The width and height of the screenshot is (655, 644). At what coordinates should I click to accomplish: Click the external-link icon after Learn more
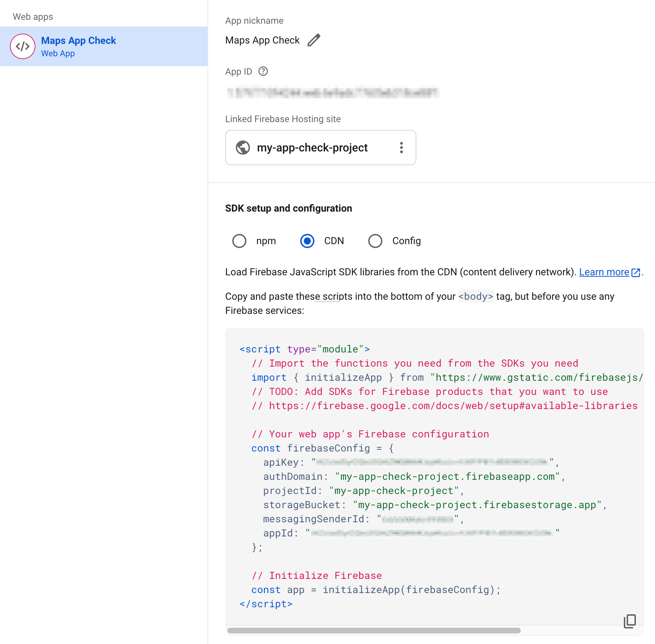(636, 272)
